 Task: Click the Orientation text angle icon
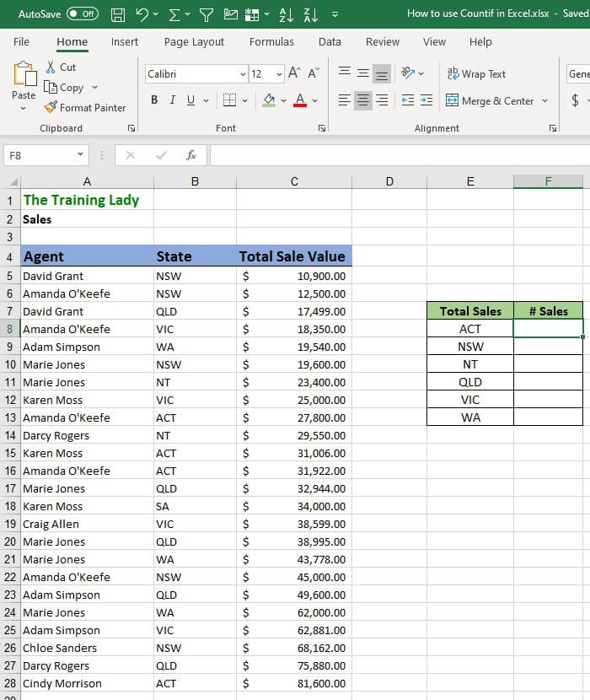[408, 73]
